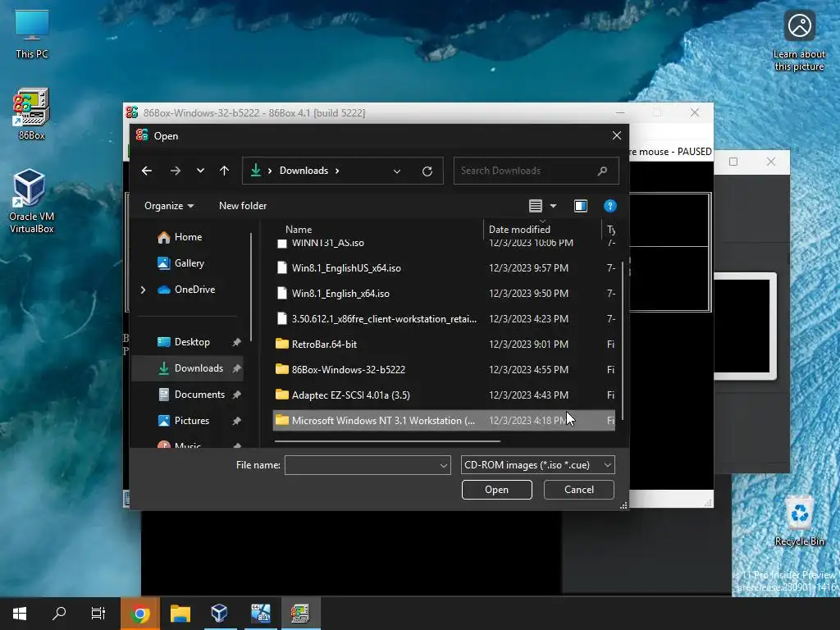Open the Help question mark icon

click(609, 206)
